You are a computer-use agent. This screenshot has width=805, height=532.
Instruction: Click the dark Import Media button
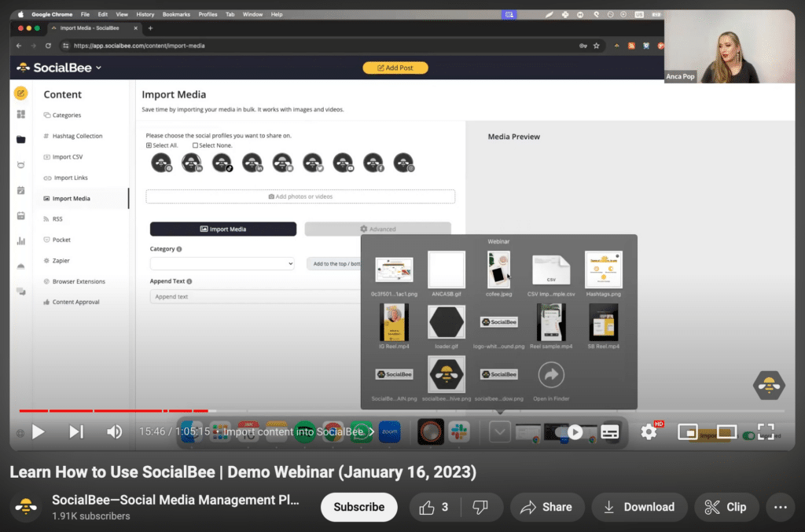tap(222, 229)
